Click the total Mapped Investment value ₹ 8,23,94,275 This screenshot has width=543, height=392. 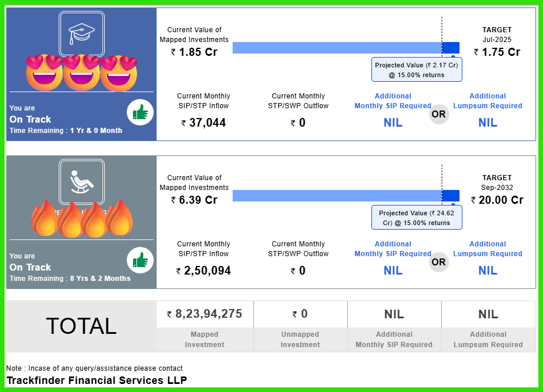[x=204, y=314]
